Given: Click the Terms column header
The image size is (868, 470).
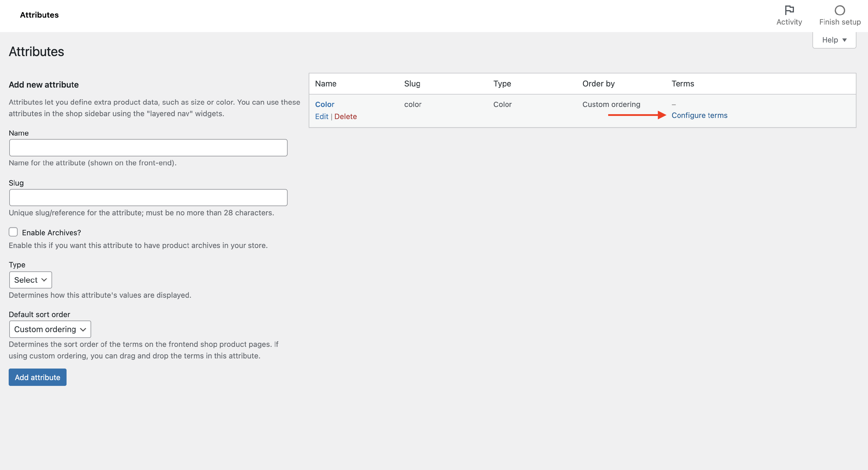Looking at the screenshot, I should pyautogui.click(x=683, y=84).
